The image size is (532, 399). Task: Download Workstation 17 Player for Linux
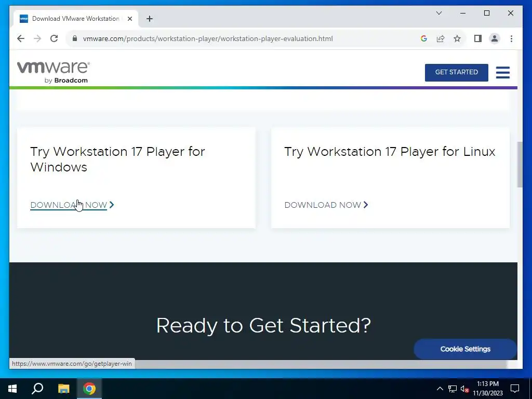(x=323, y=205)
